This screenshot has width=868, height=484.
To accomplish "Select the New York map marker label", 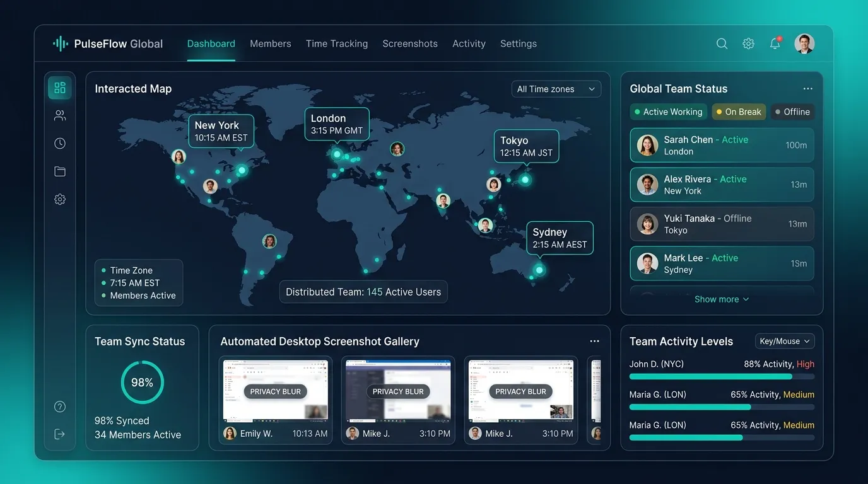I will 221,131.
